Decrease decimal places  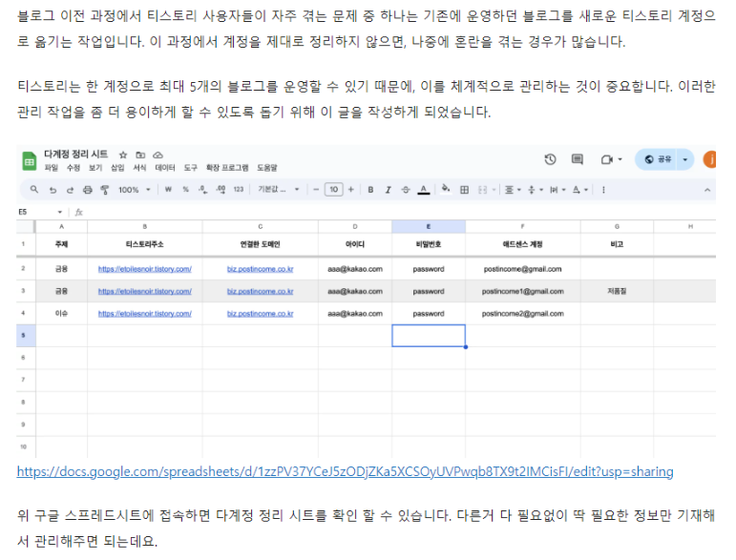202,190
